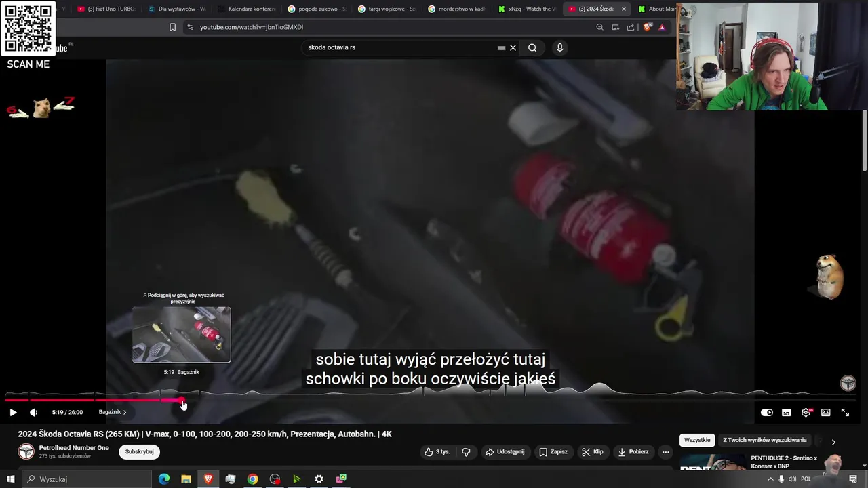868x488 pixels.
Task: Switch to theater mode view
Action: (825, 412)
